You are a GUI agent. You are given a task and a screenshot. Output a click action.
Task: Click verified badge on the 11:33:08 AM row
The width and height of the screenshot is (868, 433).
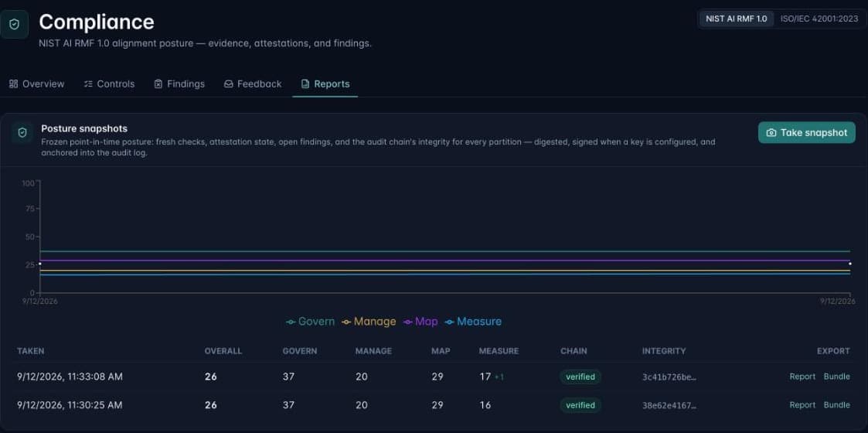580,377
